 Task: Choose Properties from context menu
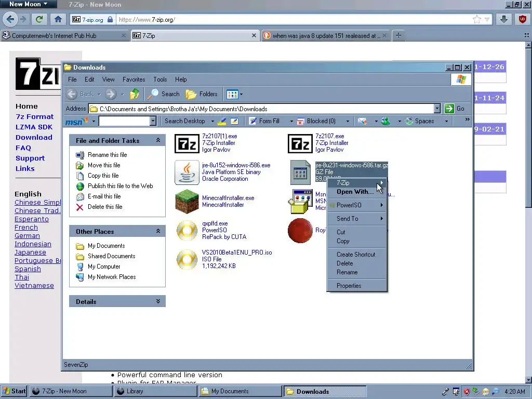tap(356, 286)
